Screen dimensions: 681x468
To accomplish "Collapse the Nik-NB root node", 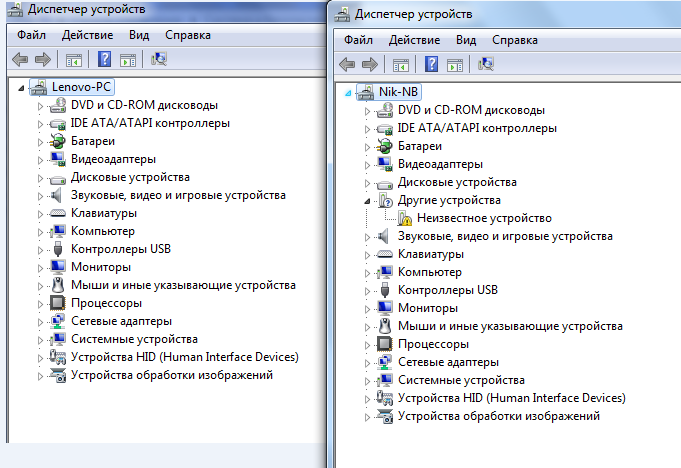I will click(x=348, y=93).
